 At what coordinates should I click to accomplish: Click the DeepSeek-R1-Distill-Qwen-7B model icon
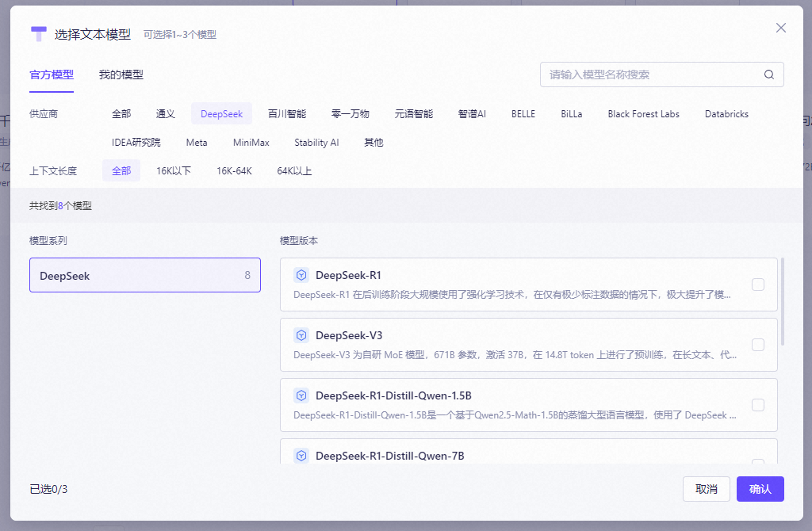(x=301, y=456)
